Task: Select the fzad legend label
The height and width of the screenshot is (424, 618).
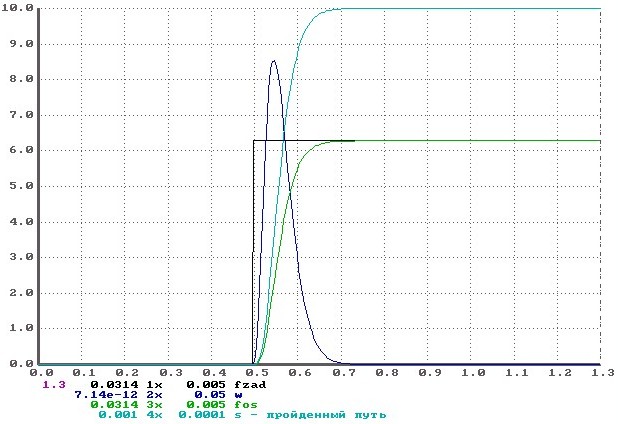Action: pyautogui.click(x=250, y=385)
